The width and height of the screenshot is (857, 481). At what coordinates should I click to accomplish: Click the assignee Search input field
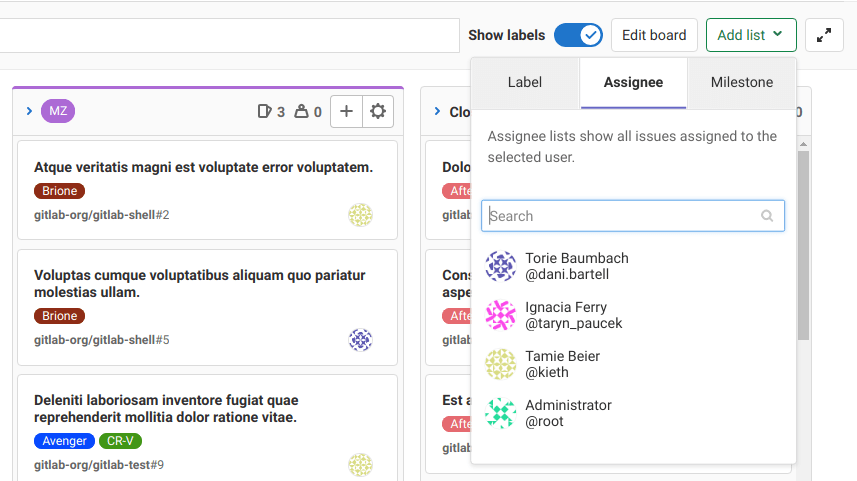pyautogui.click(x=620, y=216)
